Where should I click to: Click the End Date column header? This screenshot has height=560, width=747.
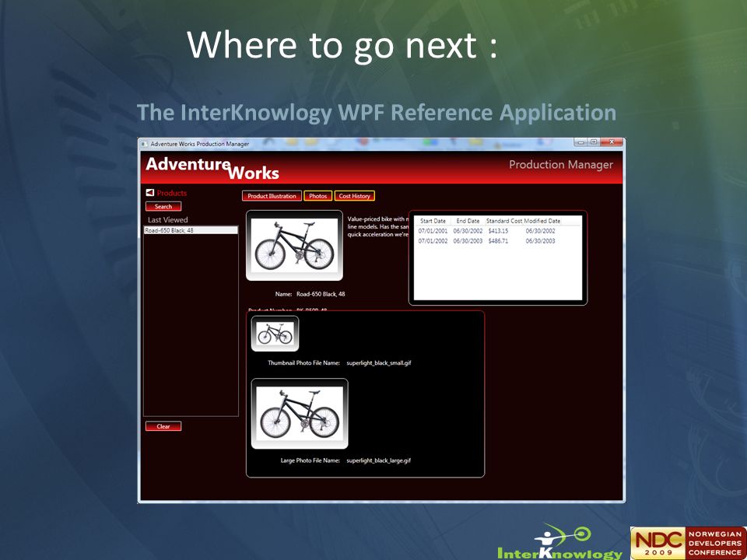click(x=468, y=221)
